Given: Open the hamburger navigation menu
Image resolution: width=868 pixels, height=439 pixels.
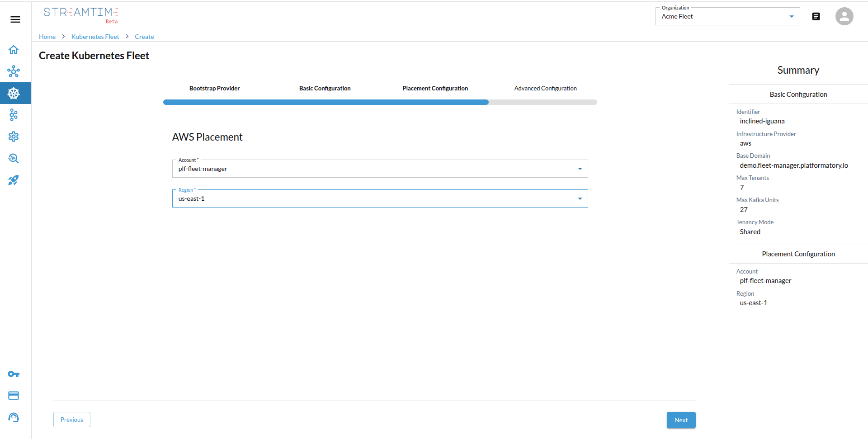Looking at the screenshot, I should click(x=15, y=19).
